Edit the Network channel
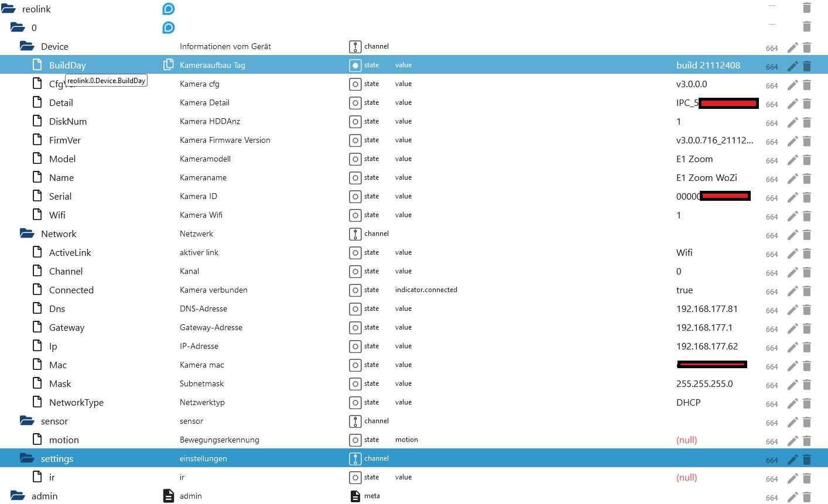 pyautogui.click(x=792, y=235)
